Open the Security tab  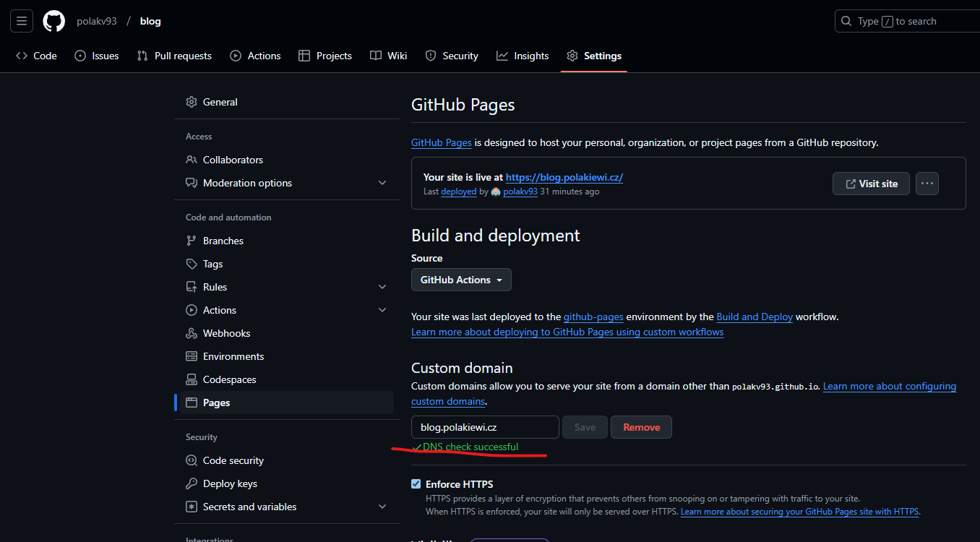click(x=452, y=56)
